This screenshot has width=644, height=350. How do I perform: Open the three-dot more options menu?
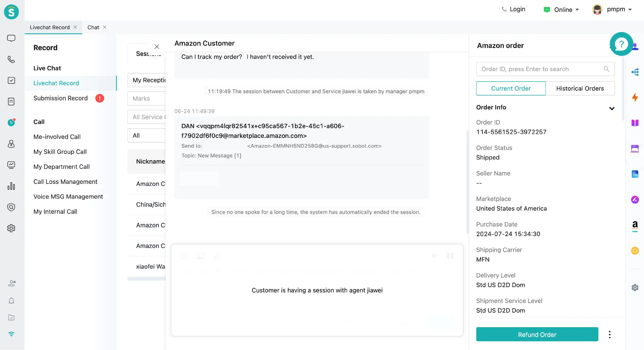[x=610, y=335]
